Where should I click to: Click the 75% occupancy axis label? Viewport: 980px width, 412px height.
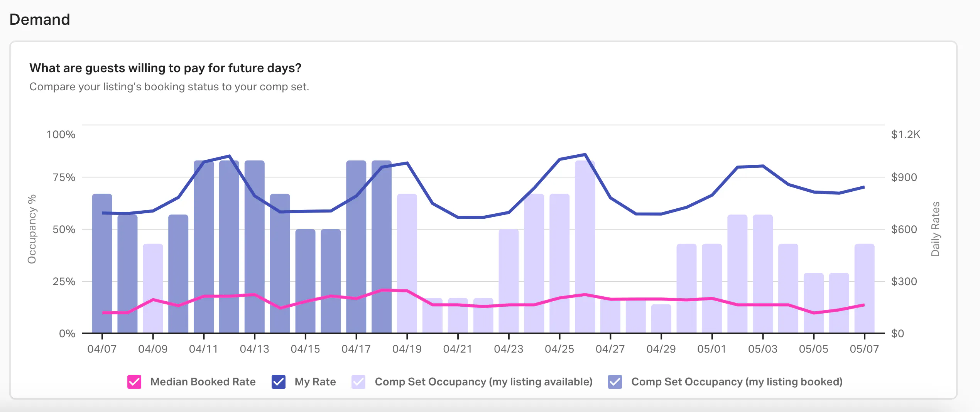(x=64, y=177)
